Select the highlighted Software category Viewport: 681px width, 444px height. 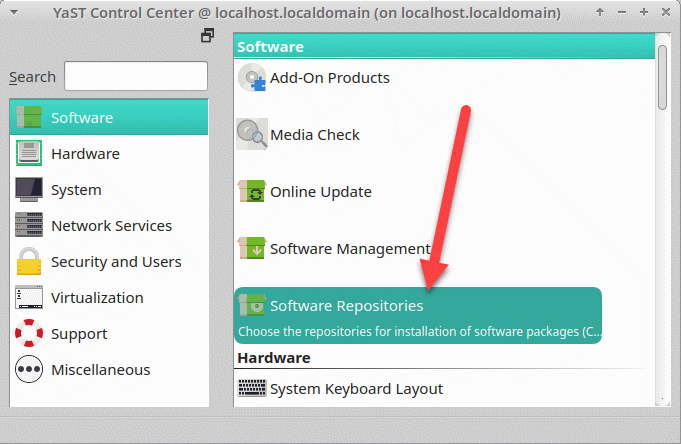tap(109, 117)
